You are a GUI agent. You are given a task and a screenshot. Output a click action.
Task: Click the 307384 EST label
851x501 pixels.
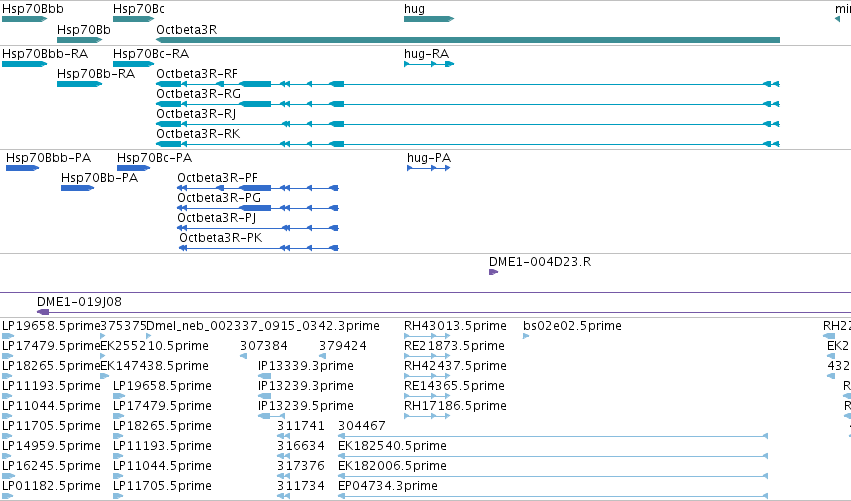264,346
